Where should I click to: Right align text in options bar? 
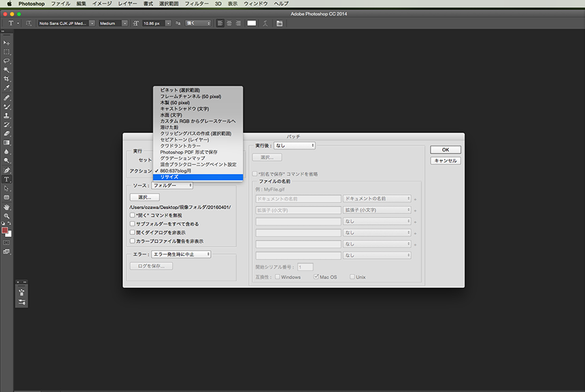(x=238, y=23)
